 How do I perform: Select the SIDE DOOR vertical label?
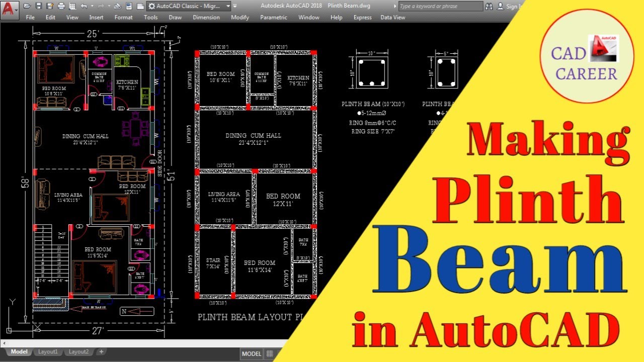click(x=160, y=164)
